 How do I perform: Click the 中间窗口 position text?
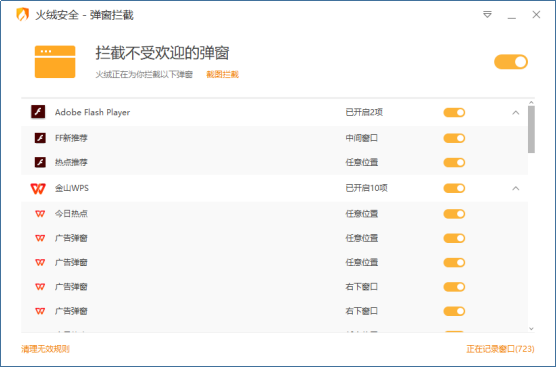click(x=362, y=138)
